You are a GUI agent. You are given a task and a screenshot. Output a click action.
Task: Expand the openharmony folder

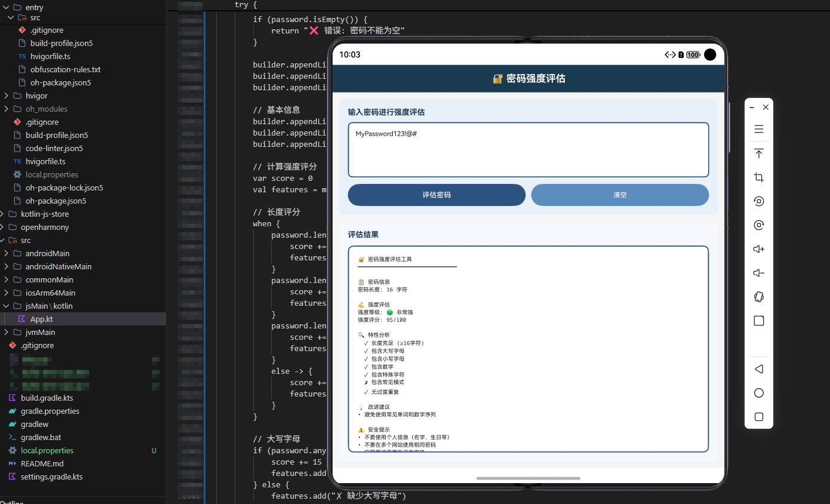2,227
